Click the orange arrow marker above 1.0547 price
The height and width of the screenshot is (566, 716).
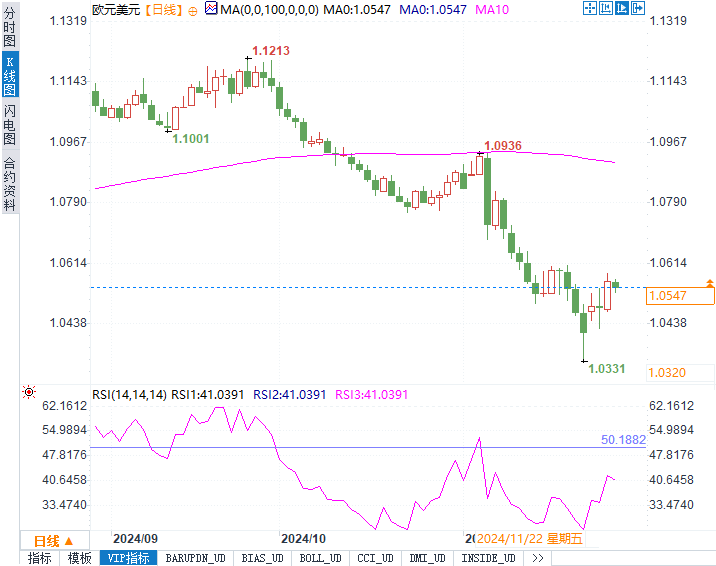coord(710,283)
